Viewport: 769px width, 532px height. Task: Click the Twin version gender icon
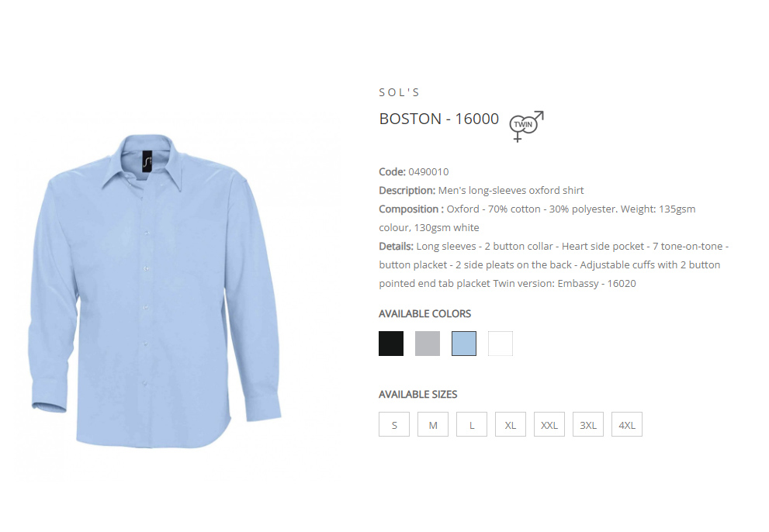tap(526, 126)
